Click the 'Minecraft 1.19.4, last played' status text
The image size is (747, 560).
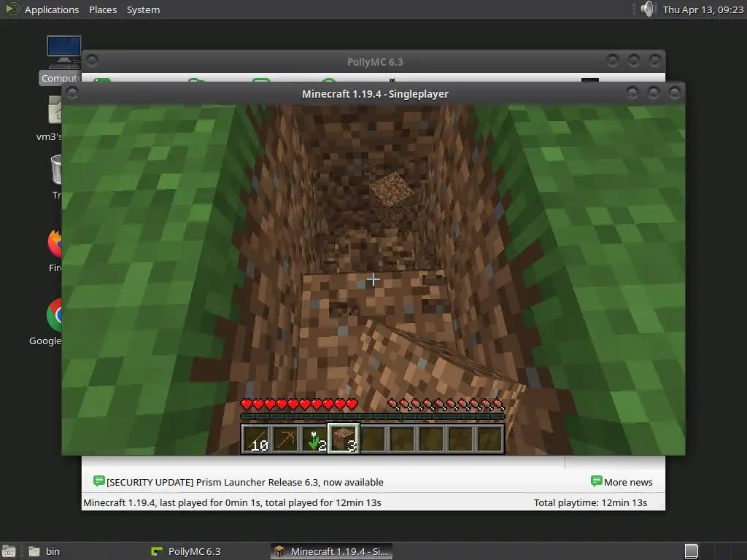pos(232,502)
